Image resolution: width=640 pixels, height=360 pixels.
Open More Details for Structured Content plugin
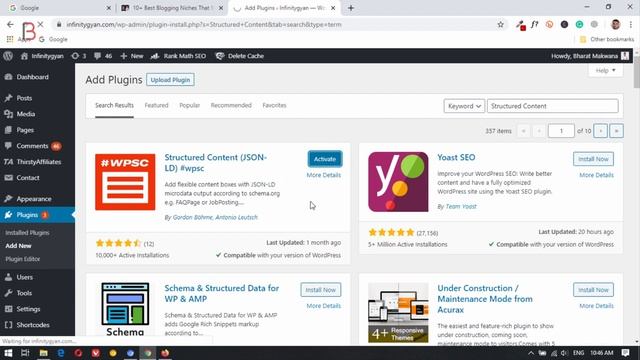(x=324, y=175)
